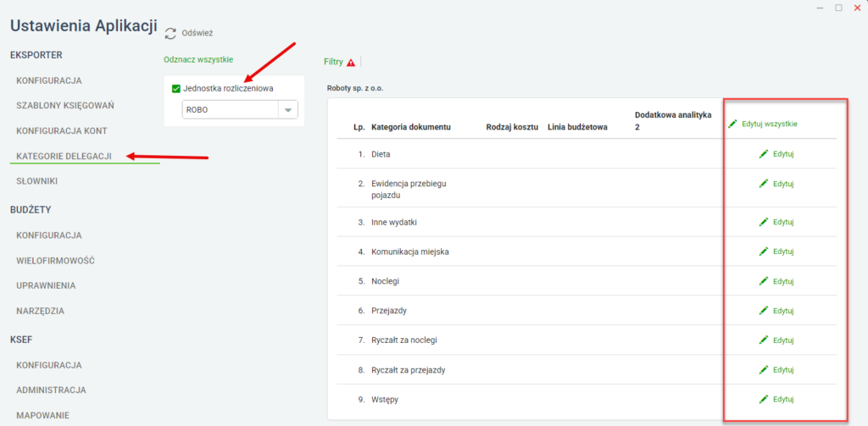
Task: Click pencil icon in Ryczałt za noclegi row
Action: (x=764, y=340)
